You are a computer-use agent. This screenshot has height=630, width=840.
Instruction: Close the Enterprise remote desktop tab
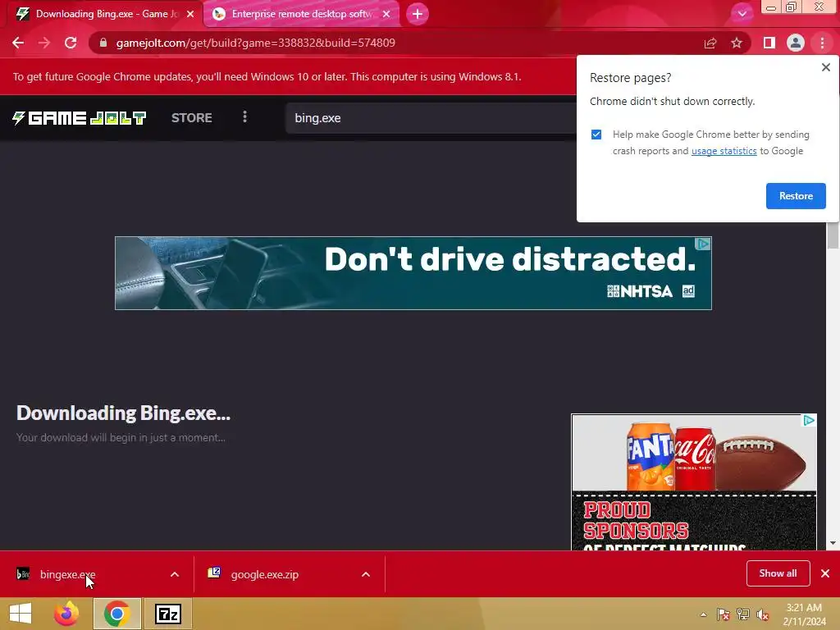pos(386,14)
